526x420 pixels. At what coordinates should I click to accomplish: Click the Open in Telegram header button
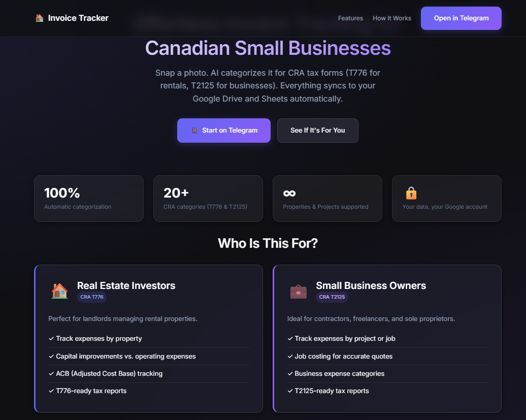[x=461, y=18]
